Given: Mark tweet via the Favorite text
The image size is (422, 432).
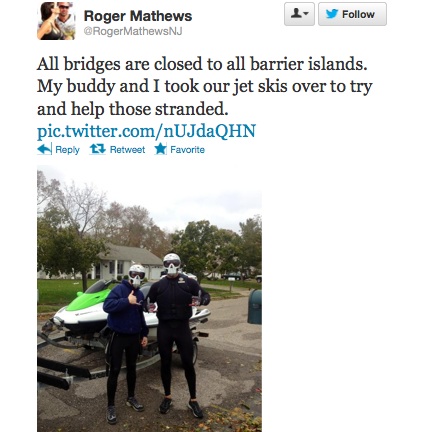Looking at the screenshot, I should coord(187,150).
